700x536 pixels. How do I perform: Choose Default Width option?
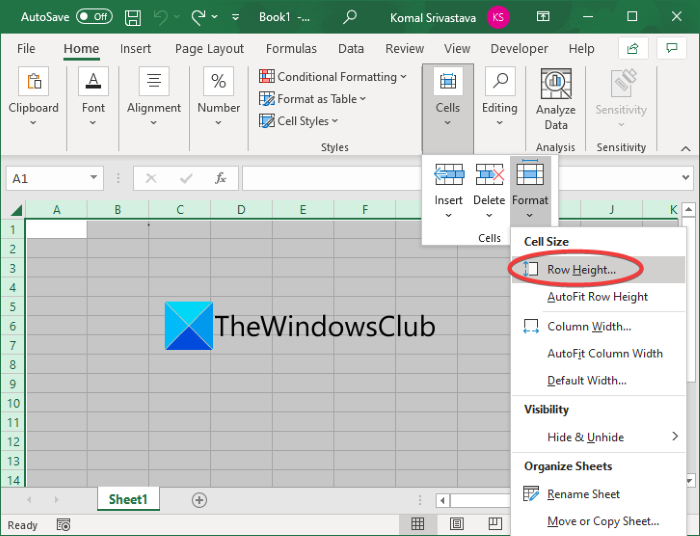[x=598, y=381]
